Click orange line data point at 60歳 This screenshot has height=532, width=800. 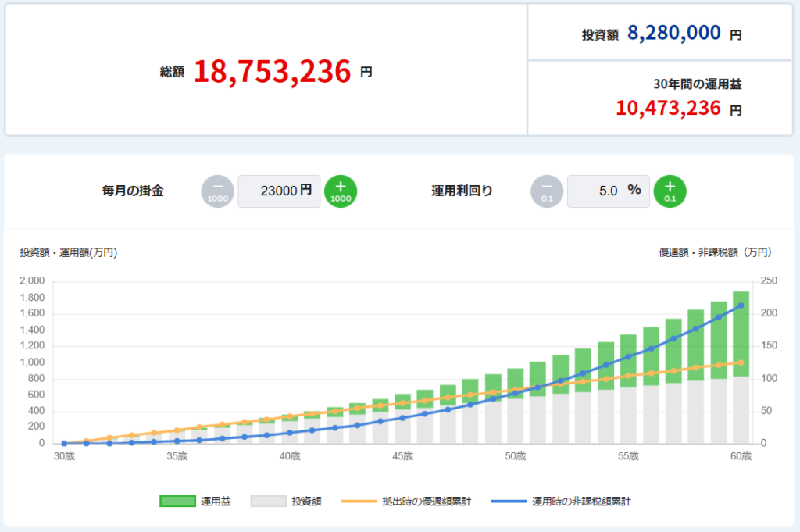click(741, 362)
